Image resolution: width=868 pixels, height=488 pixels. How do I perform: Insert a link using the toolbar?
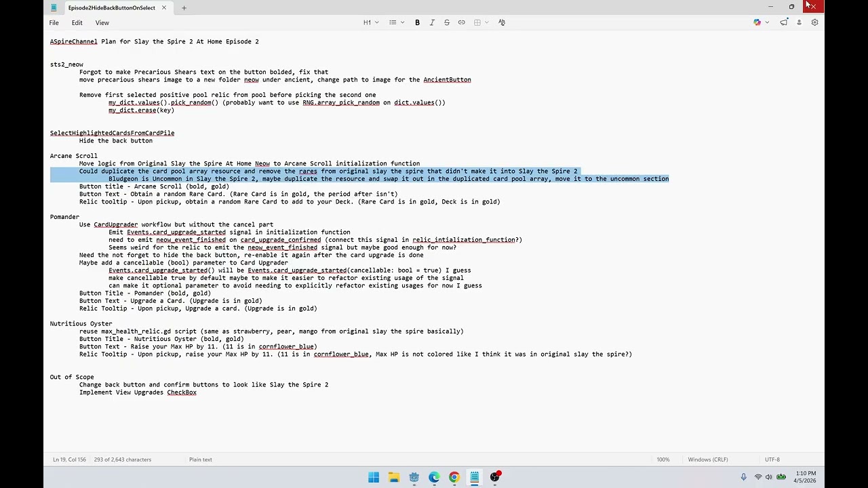[x=462, y=22]
